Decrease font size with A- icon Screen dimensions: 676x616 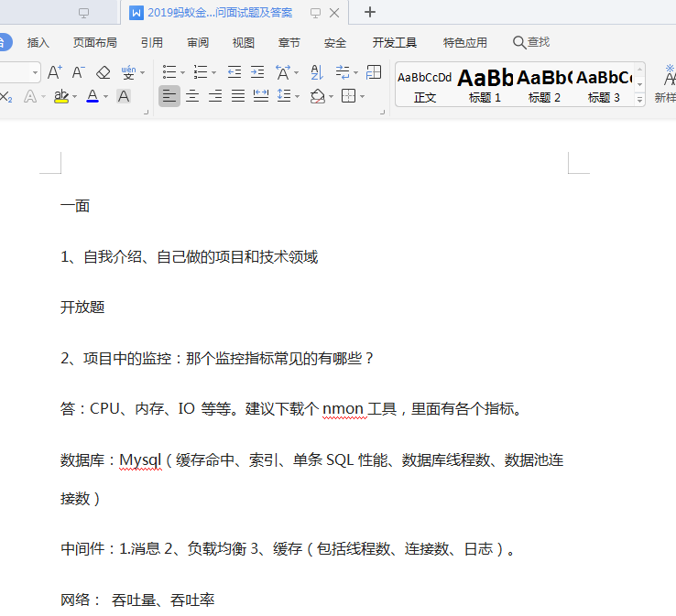tap(78, 72)
